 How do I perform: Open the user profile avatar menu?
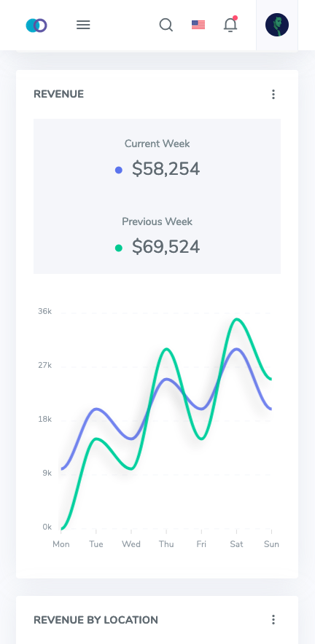(277, 25)
